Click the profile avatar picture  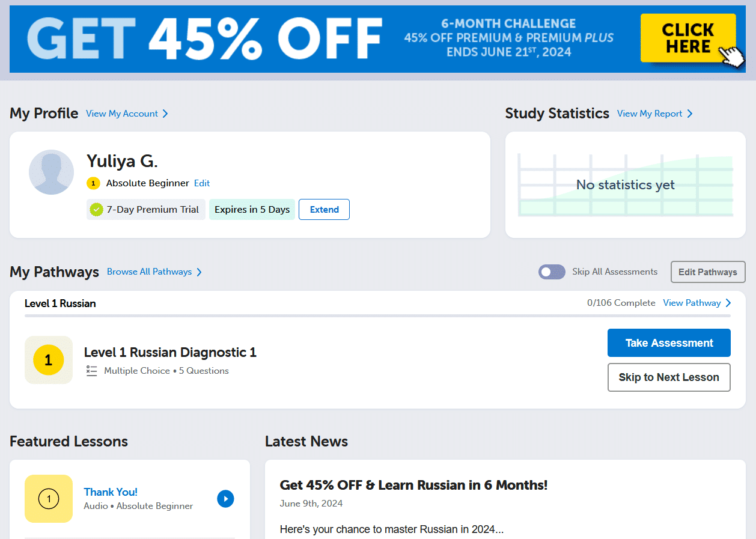point(51,172)
